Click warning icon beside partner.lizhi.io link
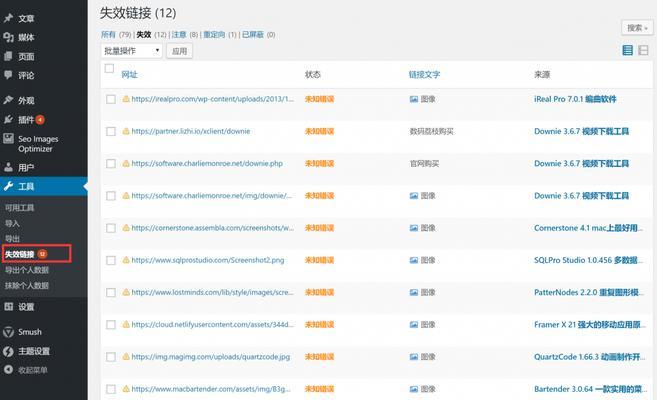The image size is (657, 400). coord(126,131)
